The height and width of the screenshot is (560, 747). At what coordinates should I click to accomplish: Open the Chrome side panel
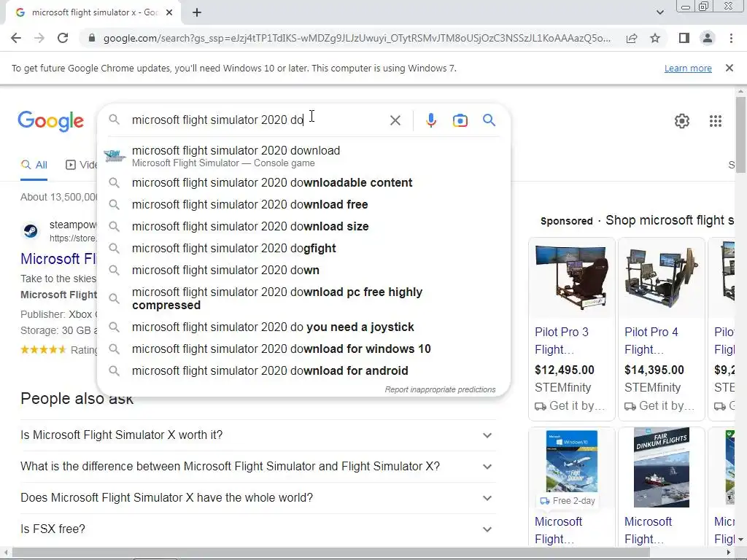(684, 38)
